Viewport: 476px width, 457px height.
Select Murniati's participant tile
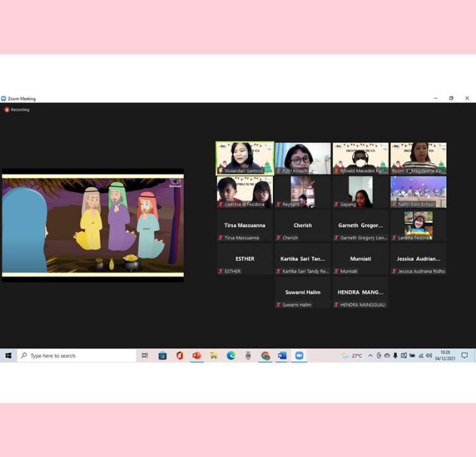pos(360,259)
